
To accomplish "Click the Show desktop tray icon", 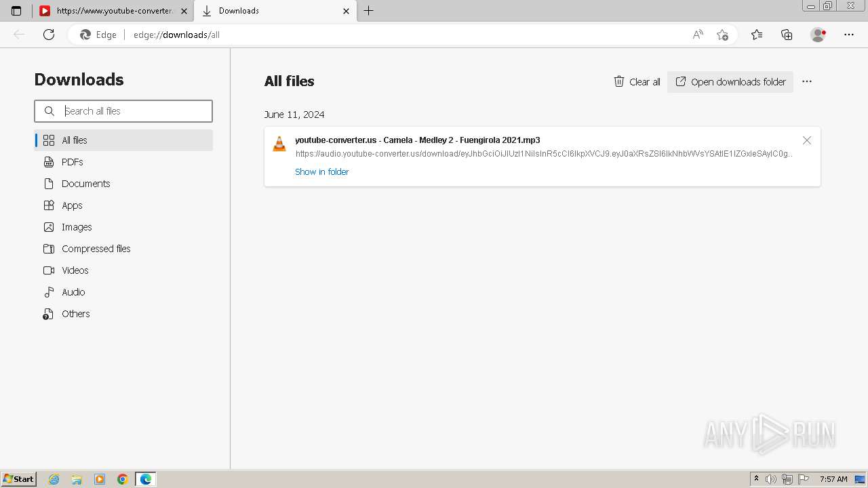I will tap(860, 479).
